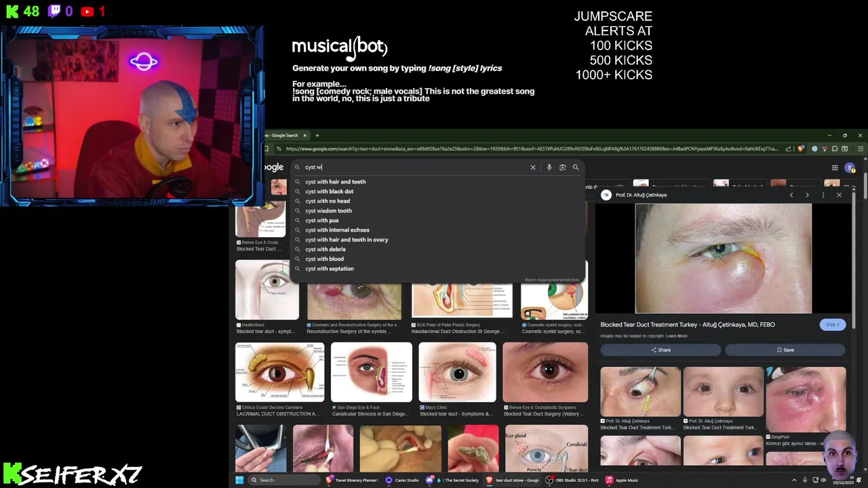The width and height of the screenshot is (868, 488).
Task: Open the Google apps grid
Action: (835, 168)
